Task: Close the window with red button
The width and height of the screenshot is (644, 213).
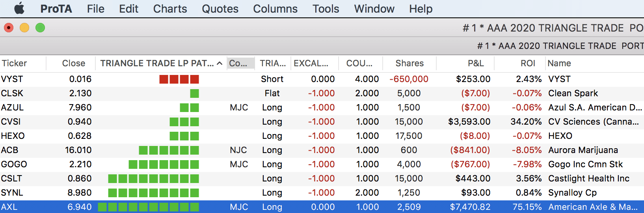Action: coord(9,28)
